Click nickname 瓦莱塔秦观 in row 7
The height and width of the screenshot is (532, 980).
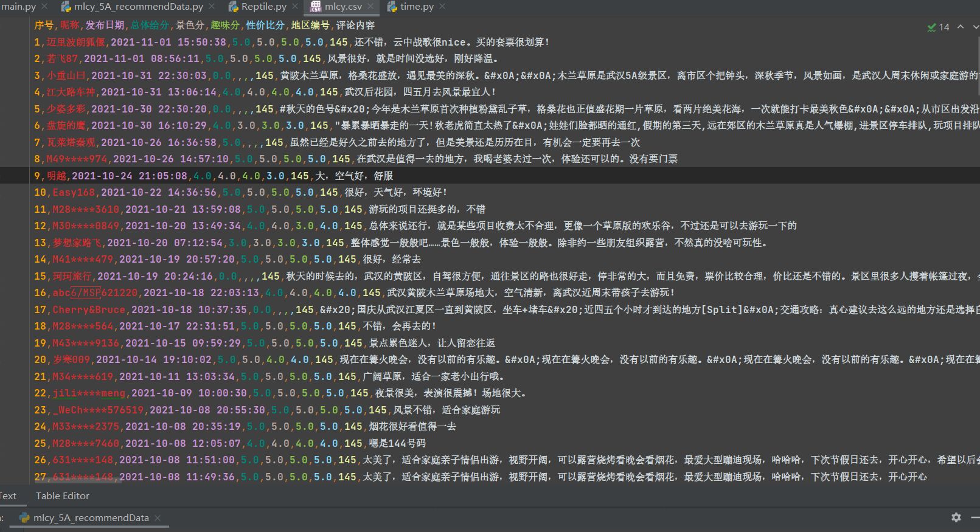point(71,142)
